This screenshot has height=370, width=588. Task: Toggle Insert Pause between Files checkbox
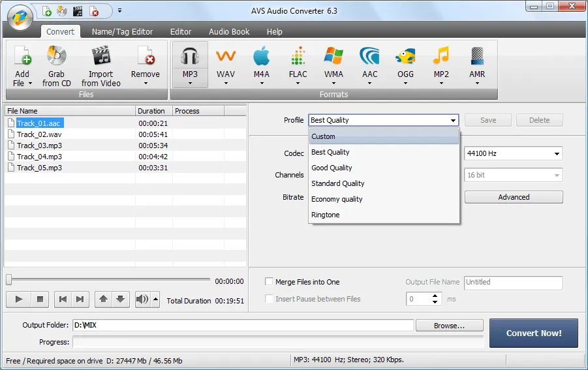(x=269, y=299)
